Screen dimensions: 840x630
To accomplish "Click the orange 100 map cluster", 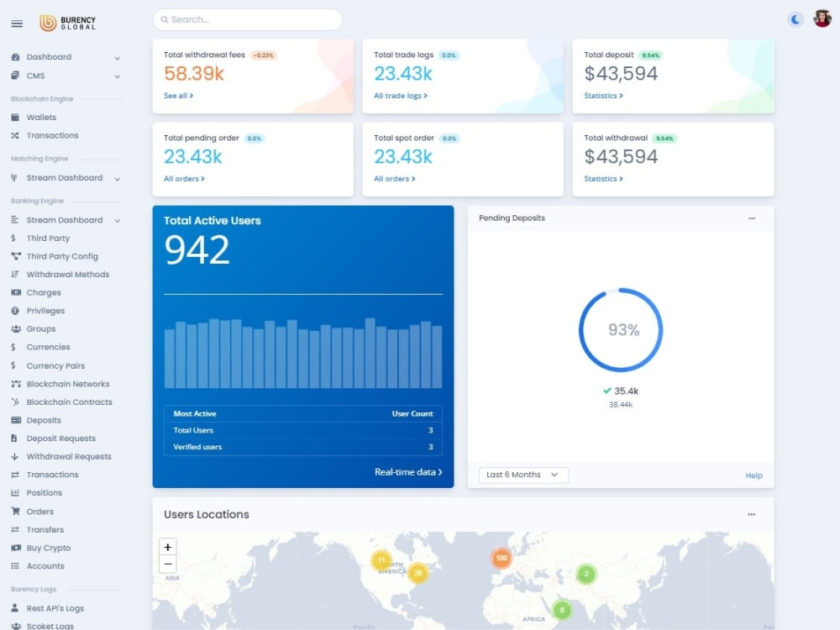I will pyautogui.click(x=501, y=558).
